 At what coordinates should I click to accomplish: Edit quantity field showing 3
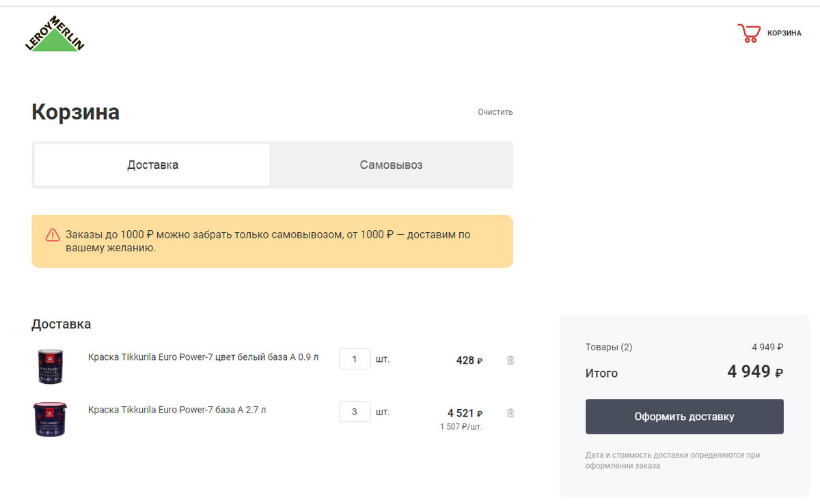(x=355, y=412)
